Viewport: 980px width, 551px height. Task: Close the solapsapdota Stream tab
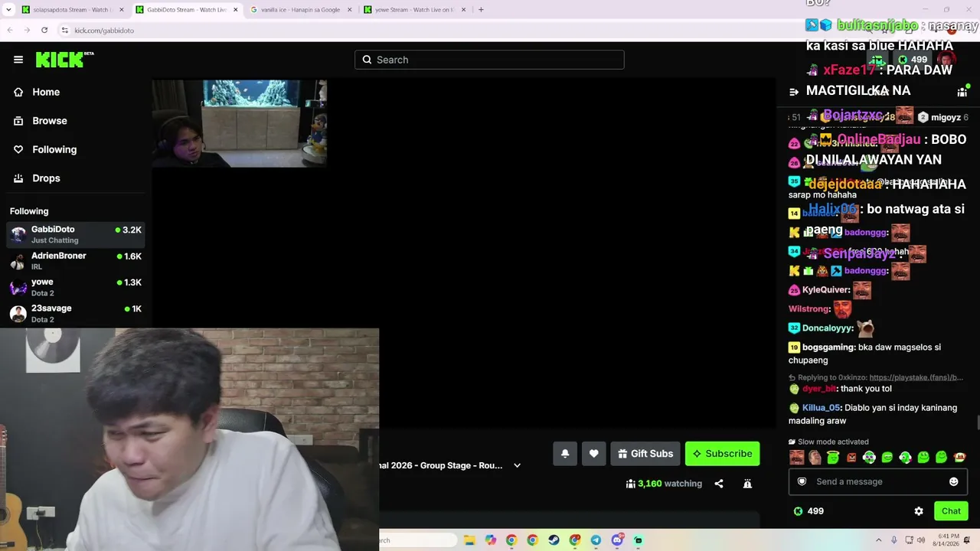[x=121, y=10]
